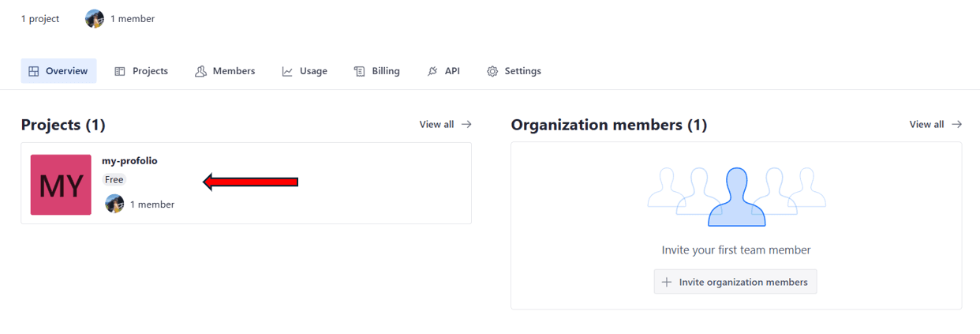This screenshot has height=334, width=980.
Task: Click the Usage chart icon
Action: 287,71
